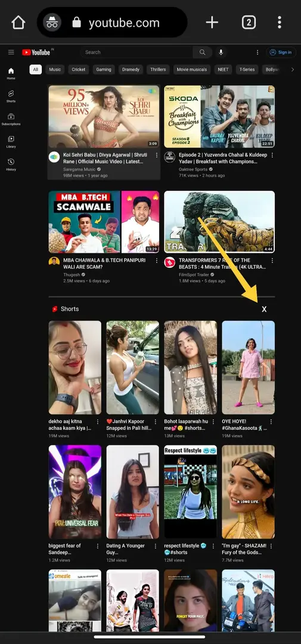Open options menu for Breakfast with Champions video

click(272, 155)
